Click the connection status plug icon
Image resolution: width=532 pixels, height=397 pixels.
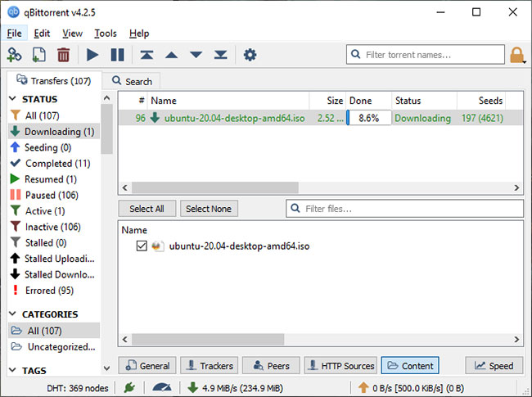pyautogui.click(x=129, y=387)
